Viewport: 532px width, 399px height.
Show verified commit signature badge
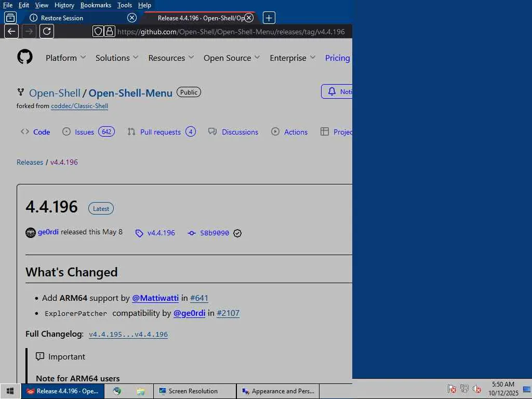click(x=237, y=233)
